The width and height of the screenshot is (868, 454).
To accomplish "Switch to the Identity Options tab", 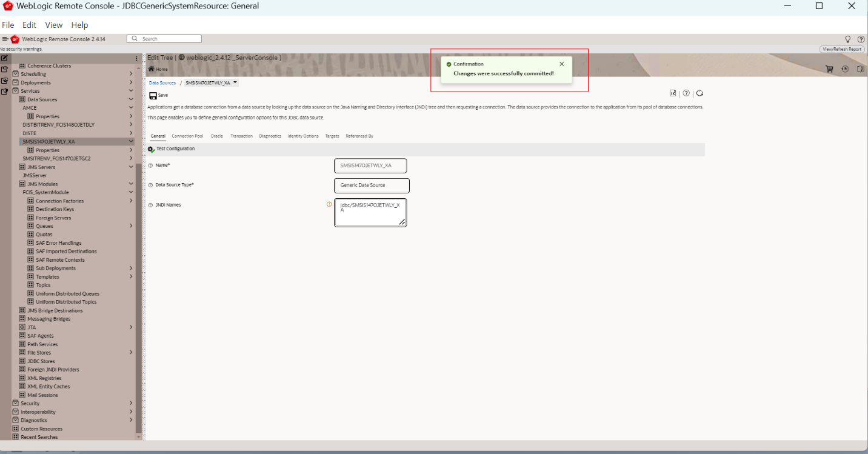I will click(x=303, y=136).
